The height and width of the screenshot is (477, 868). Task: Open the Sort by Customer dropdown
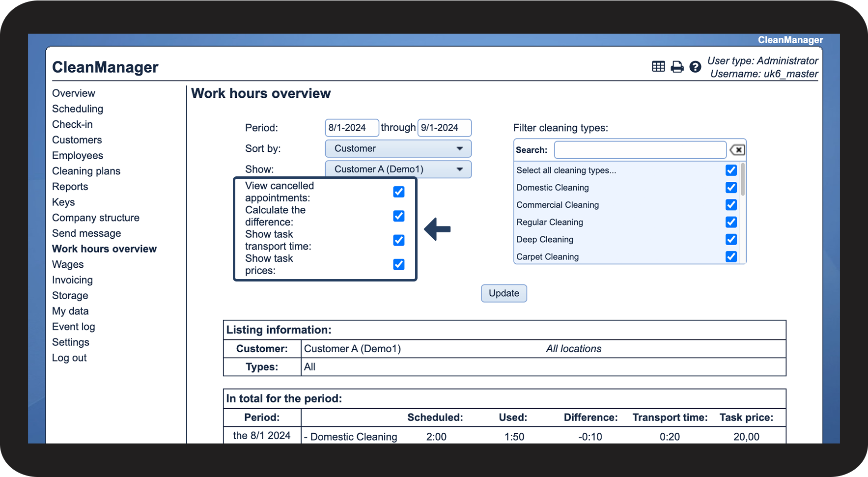coord(398,149)
